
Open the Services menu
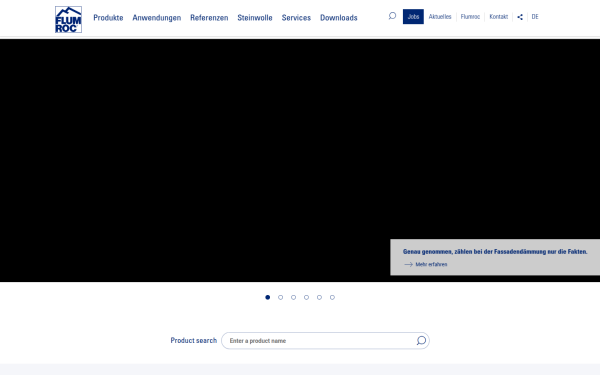pos(296,18)
